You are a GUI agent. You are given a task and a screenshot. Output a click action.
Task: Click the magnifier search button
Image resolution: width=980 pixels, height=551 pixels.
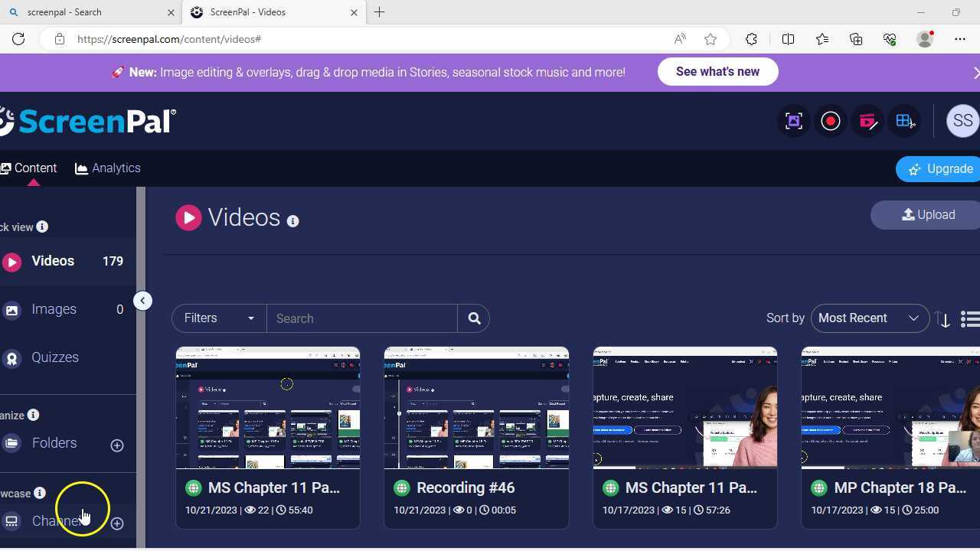click(x=474, y=318)
